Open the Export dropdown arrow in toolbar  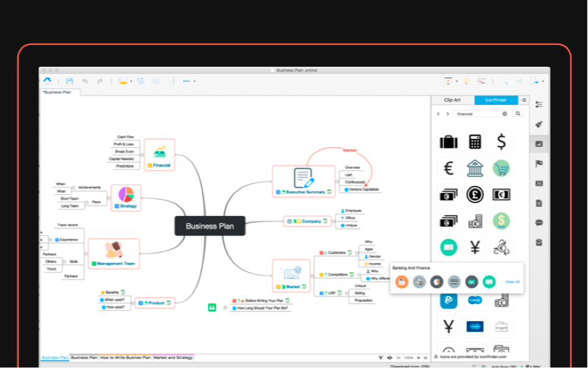coord(542,81)
